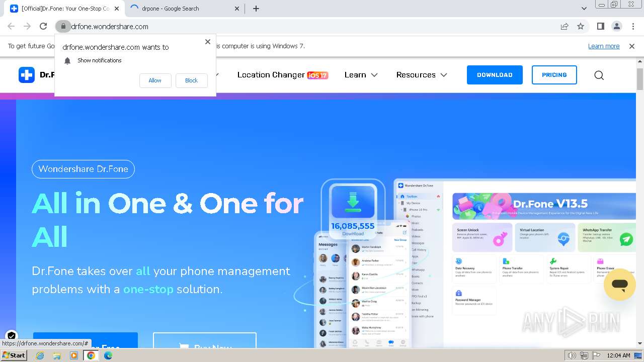The height and width of the screenshot is (362, 644).
Task: Block notifications from drfone.wondershare.com
Action: (191, 80)
